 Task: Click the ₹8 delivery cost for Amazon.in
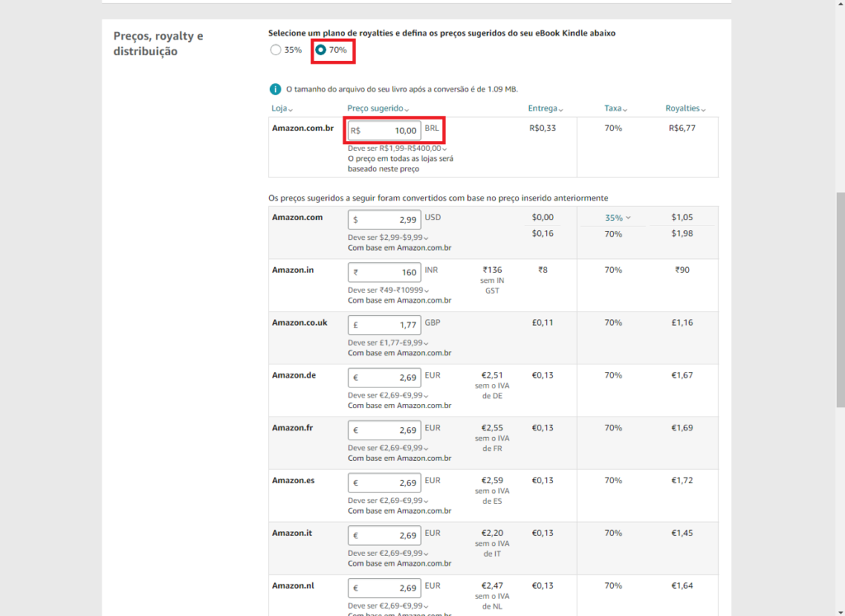tap(543, 270)
